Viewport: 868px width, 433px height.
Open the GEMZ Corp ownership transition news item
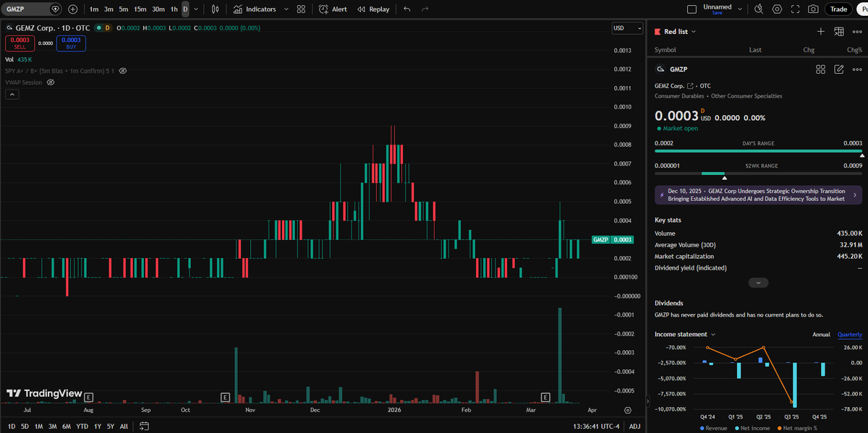tap(757, 194)
